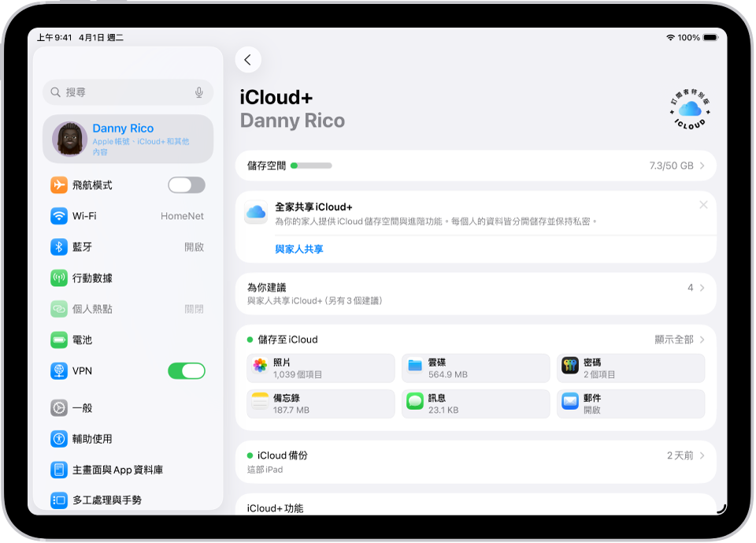
Task: Tap the 儲存空間 storage progress bar
Action: click(476, 166)
